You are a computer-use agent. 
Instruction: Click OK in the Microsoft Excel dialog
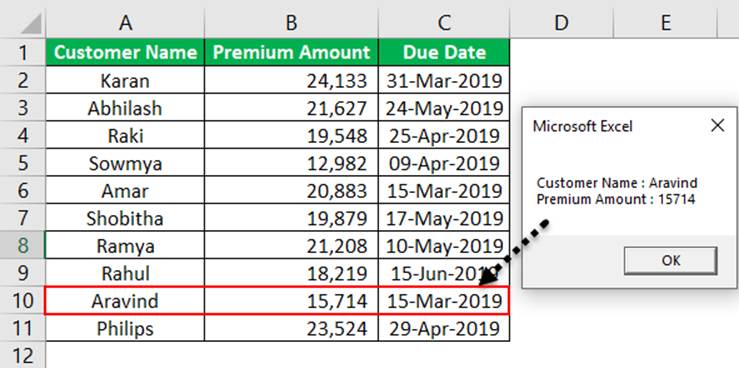point(670,261)
